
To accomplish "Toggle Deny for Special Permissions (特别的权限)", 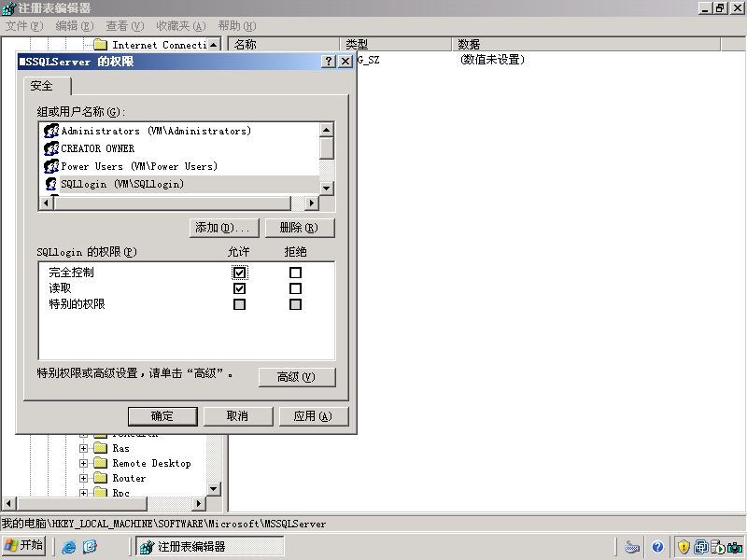I will click(x=295, y=304).
